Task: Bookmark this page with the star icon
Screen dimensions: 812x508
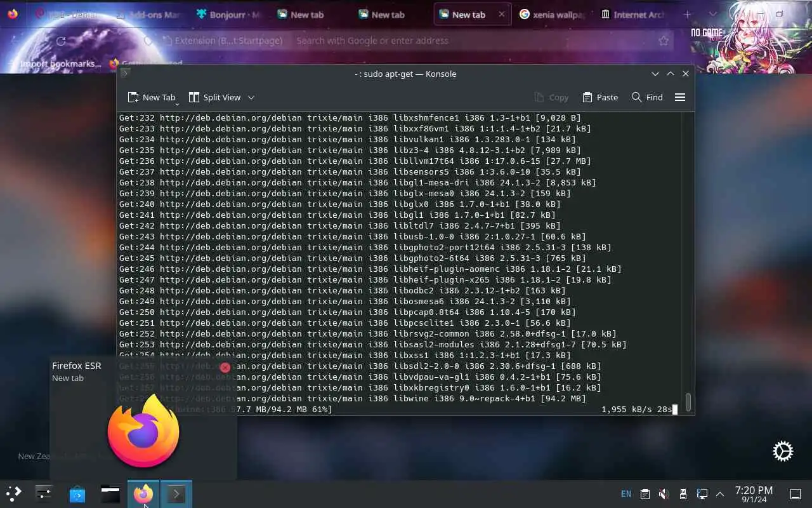Action: tap(664, 41)
